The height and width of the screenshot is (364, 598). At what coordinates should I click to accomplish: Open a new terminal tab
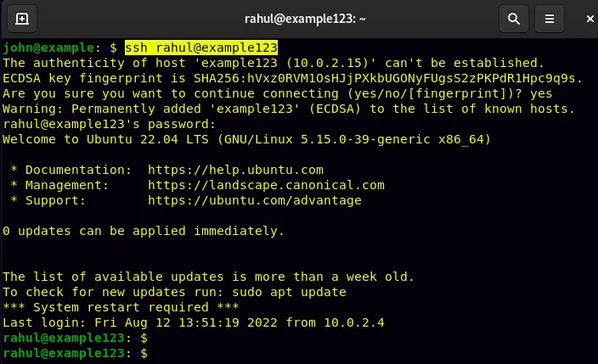coord(22,19)
